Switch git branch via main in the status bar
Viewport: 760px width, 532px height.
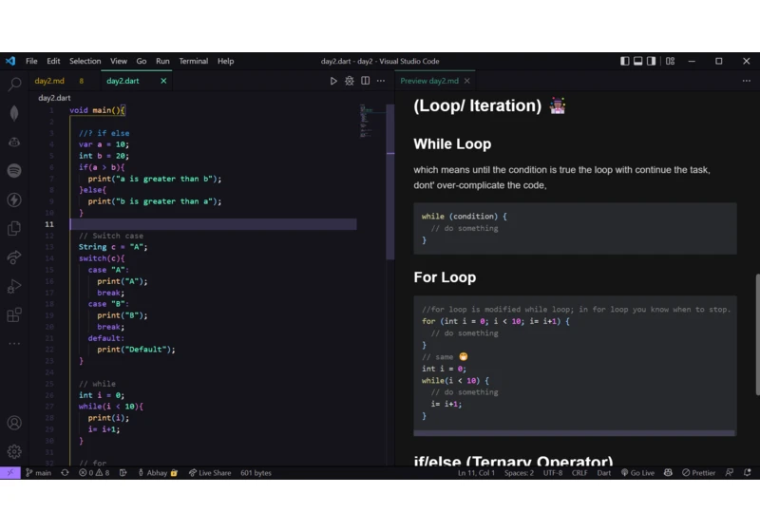click(x=38, y=473)
